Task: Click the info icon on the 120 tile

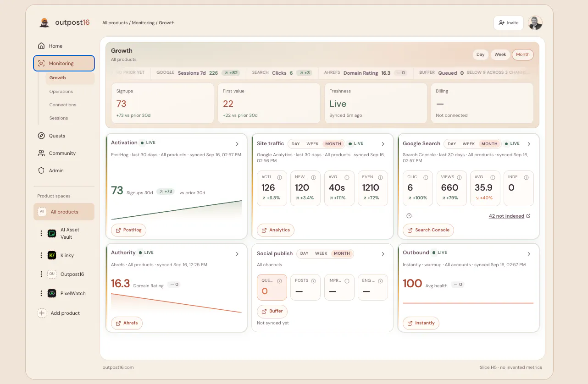Action: coord(313,177)
